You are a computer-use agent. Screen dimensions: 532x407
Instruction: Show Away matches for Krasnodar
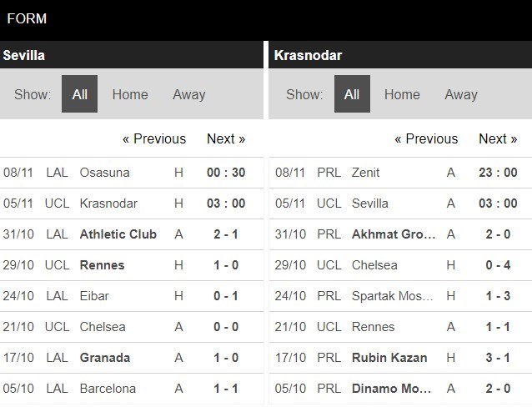460,94
